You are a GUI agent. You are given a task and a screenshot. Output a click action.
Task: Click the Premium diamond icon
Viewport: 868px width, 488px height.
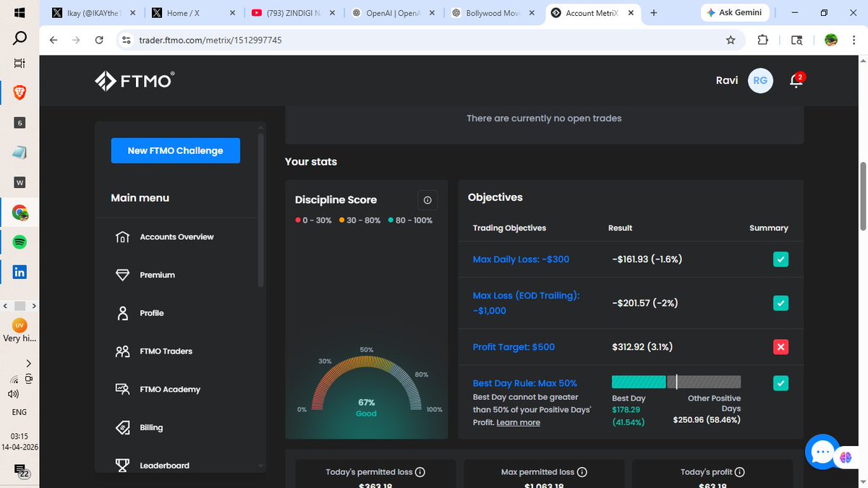[122, 275]
